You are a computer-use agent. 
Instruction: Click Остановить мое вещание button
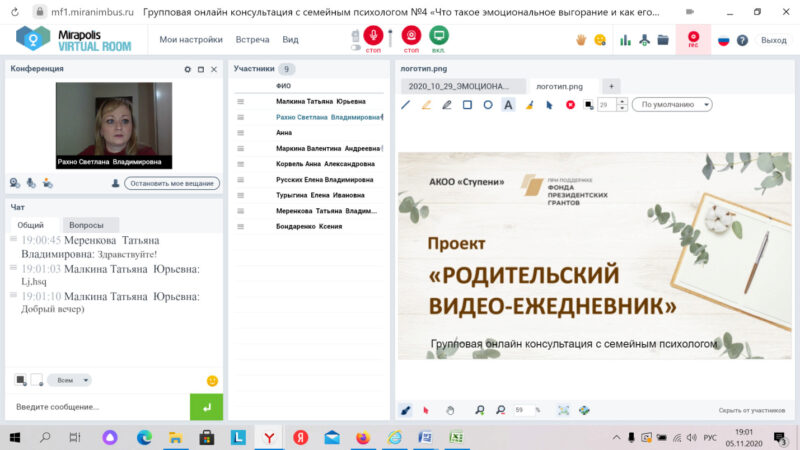(x=172, y=183)
